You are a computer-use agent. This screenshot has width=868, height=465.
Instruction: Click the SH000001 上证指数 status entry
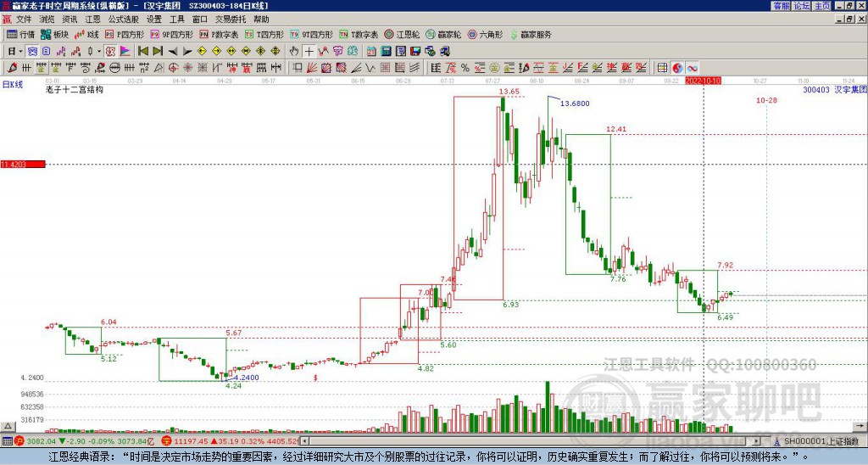point(821,441)
